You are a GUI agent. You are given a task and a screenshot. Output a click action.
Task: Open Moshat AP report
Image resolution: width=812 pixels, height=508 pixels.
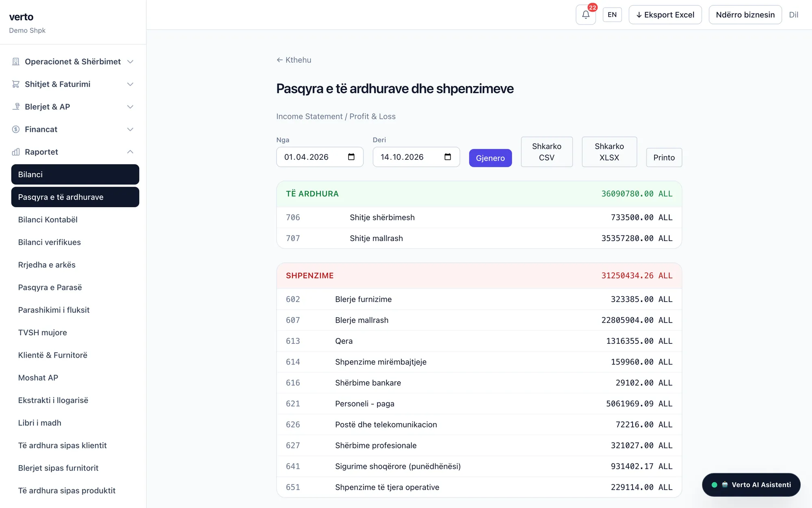click(75, 378)
